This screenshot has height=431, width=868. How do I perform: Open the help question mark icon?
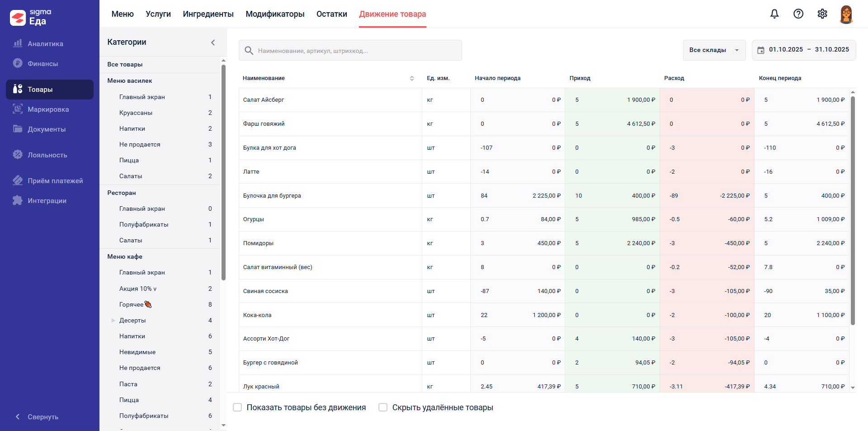tap(798, 14)
